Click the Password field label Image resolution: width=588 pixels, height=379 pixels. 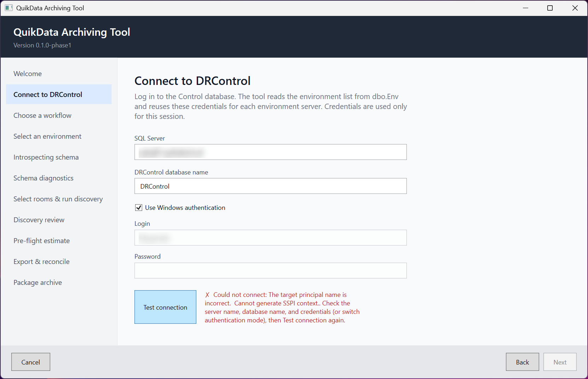point(148,257)
